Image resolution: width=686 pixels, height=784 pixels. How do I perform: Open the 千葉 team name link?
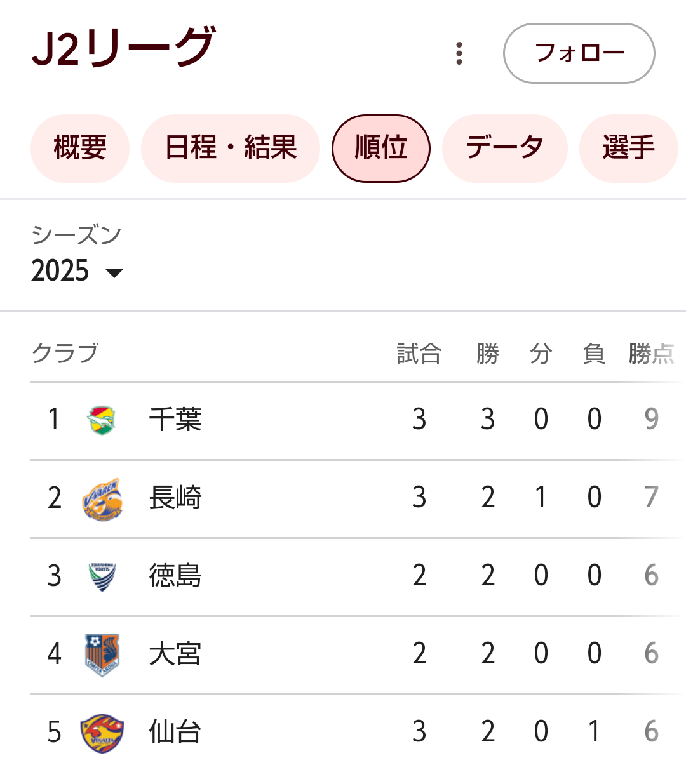point(175,420)
